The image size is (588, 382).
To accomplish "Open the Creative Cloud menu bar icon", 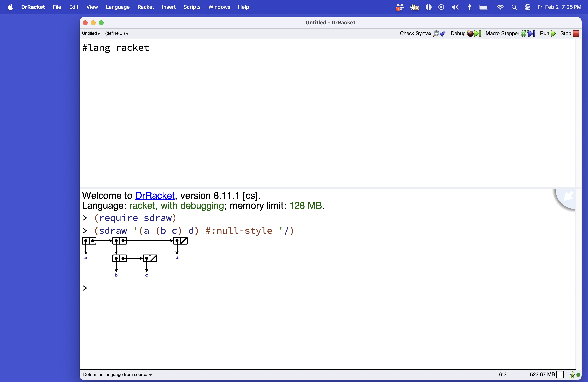I will (x=415, y=7).
